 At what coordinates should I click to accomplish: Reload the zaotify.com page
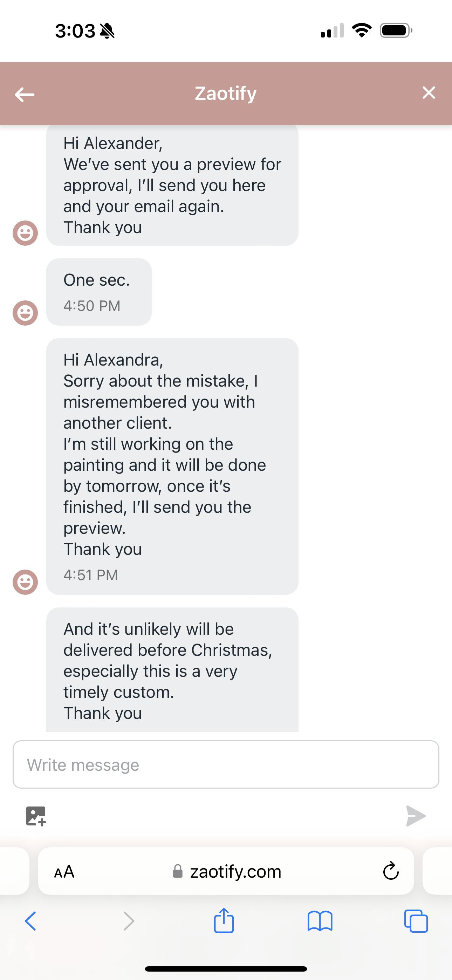(x=390, y=871)
